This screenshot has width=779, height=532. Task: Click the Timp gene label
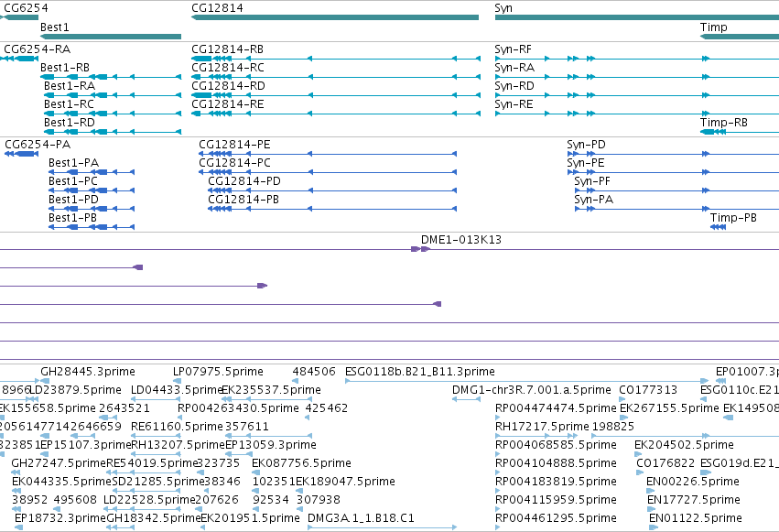(713, 27)
